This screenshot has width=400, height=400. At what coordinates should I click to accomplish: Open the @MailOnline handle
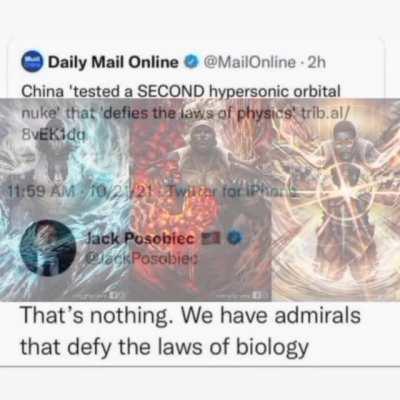click(249, 62)
